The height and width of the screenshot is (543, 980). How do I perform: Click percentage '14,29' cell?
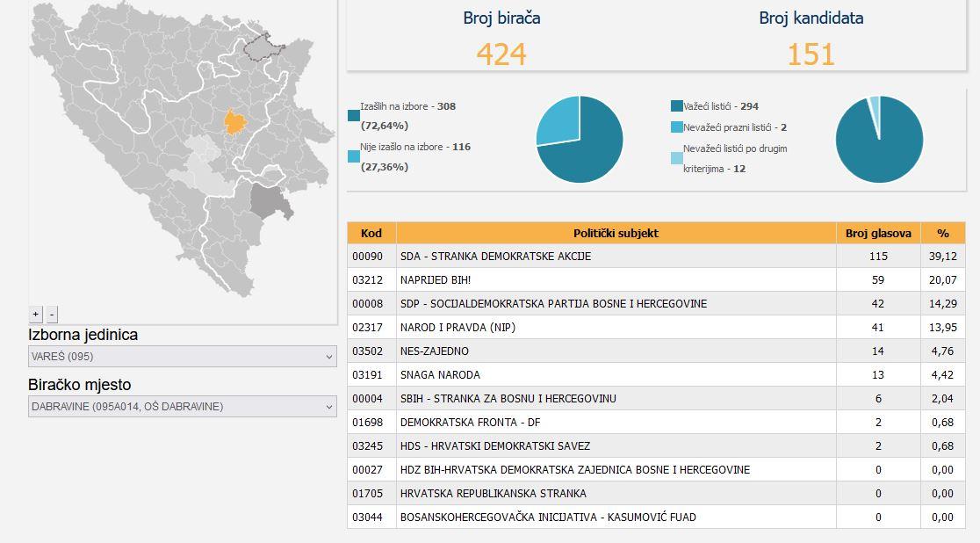942,304
